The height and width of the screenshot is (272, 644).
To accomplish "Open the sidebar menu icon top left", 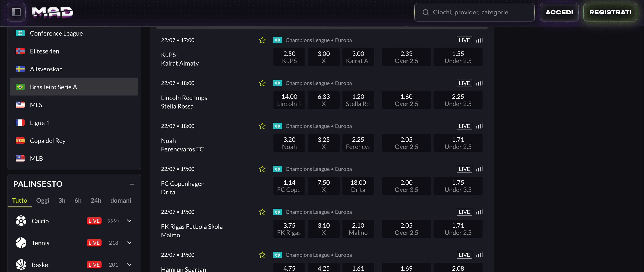I will (16, 12).
